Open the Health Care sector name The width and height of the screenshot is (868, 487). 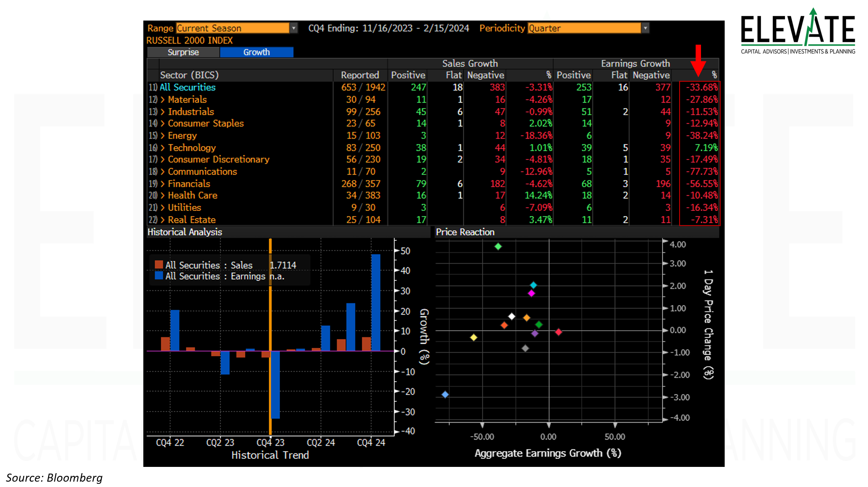pyautogui.click(x=192, y=195)
